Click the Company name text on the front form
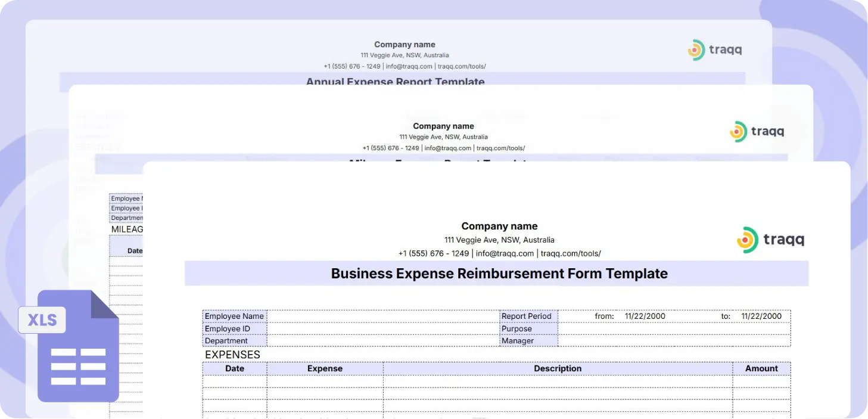The width and height of the screenshot is (868, 419). tap(499, 226)
